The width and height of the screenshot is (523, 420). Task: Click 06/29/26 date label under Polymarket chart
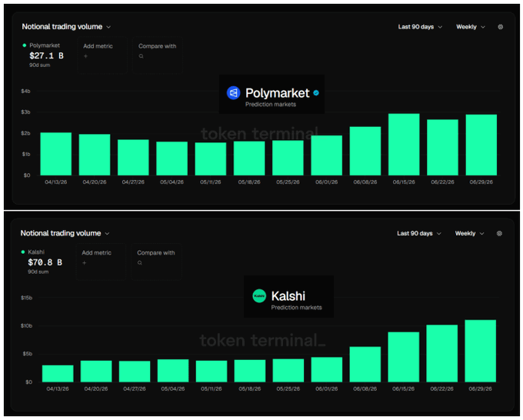(x=481, y=182)
